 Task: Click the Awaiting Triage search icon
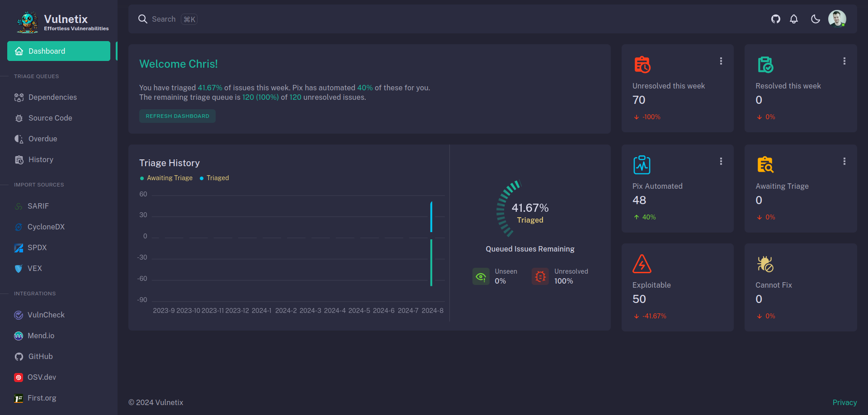[x=765, y=165]
